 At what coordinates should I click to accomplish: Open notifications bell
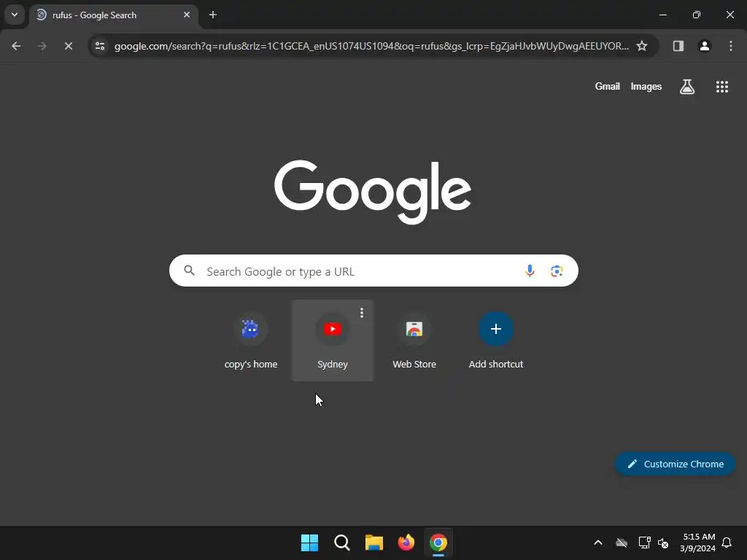tap(727, 542)
